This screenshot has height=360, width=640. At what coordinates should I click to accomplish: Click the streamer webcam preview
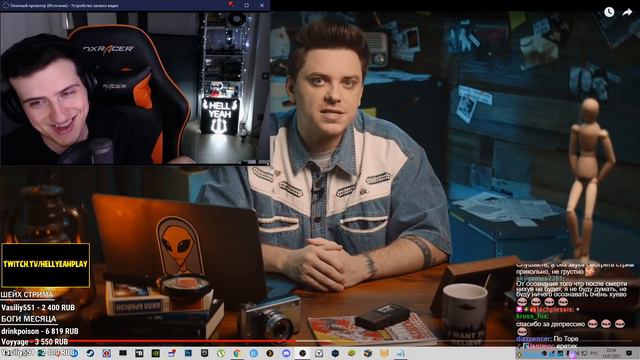click(x=135, y=88)
